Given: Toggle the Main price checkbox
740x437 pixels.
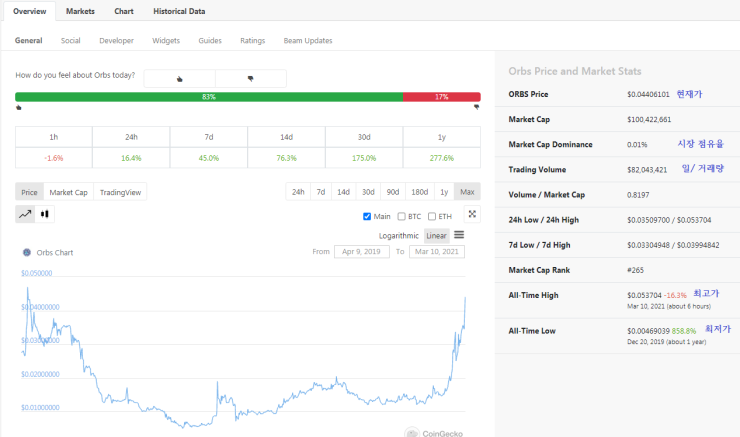Looking at the screenshot, I should 367,216.
